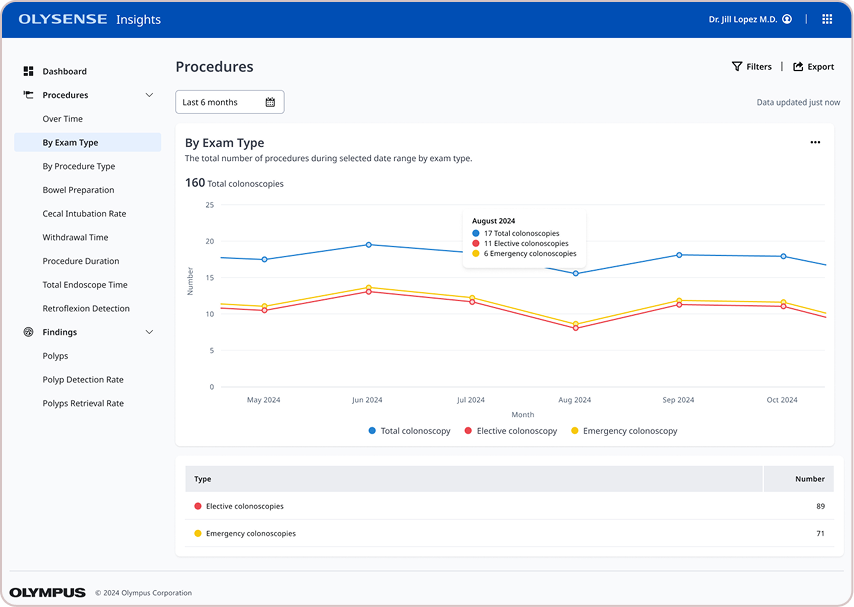Click the value 89 in the table
This screenshot has width=854, height=607.
pos(820,506)
